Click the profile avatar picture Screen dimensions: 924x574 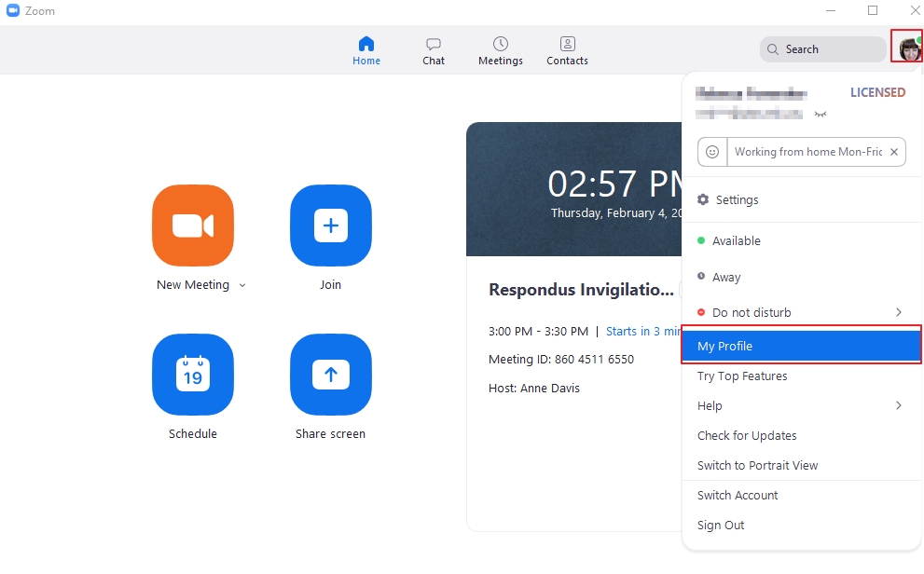coord(907,48)
